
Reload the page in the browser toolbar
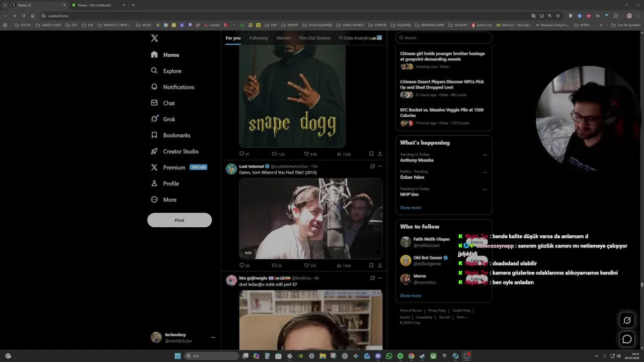click(x=23, y=16)
